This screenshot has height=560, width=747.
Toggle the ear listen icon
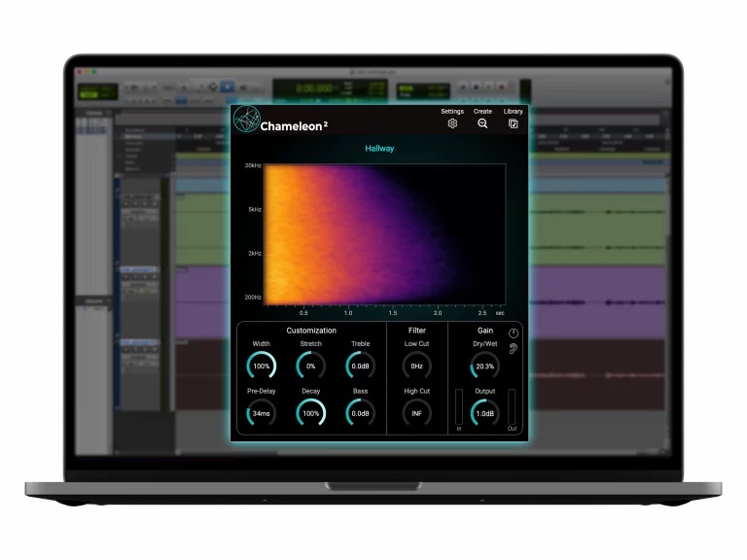(x=514, y=349)
